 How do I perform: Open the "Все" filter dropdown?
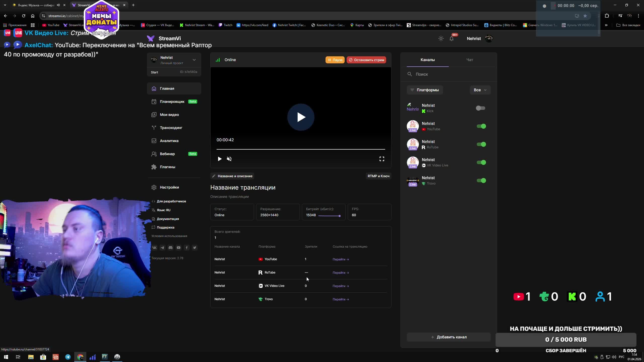[480, 90]
